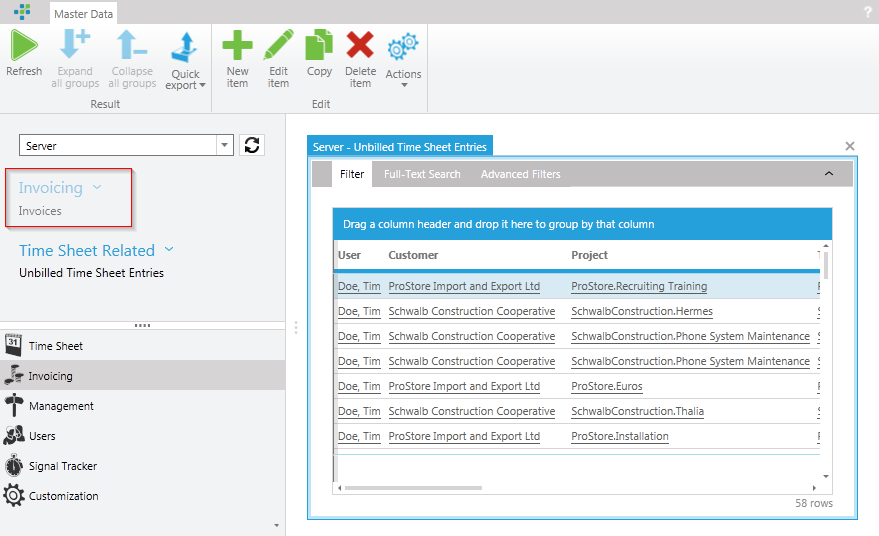
Task: Open the Management module
Action: tap(142, 406)
